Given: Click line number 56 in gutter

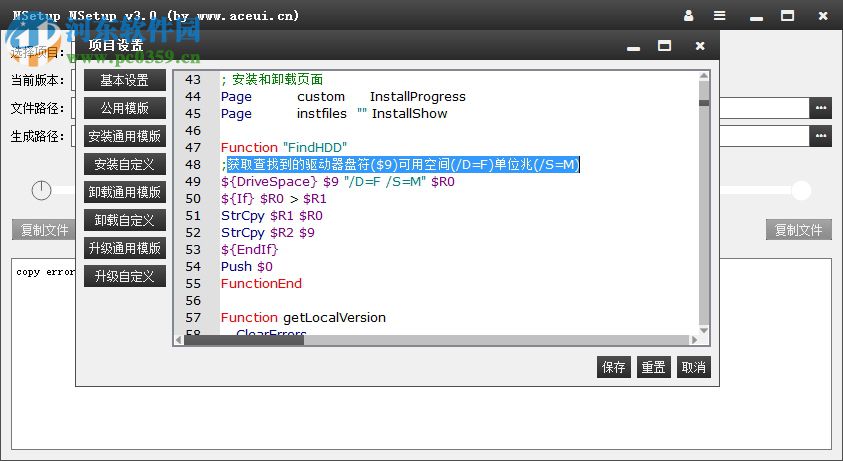Looking at the screenshot, I should point(193,301).
